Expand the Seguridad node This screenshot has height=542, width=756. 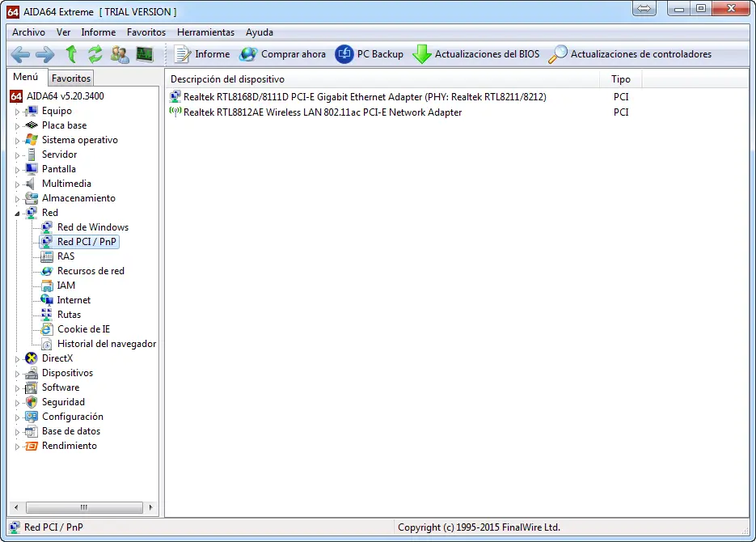pyautogui.click(x=17, y=403)
